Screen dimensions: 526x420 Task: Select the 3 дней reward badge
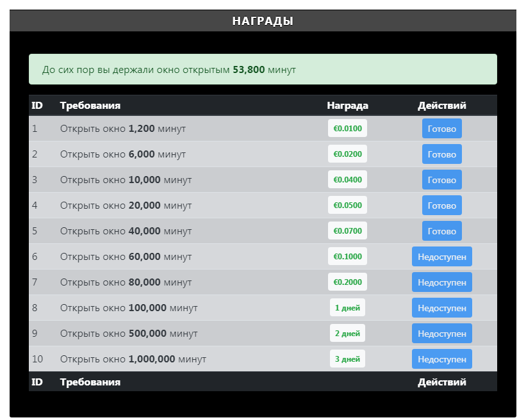pos(347,359)
